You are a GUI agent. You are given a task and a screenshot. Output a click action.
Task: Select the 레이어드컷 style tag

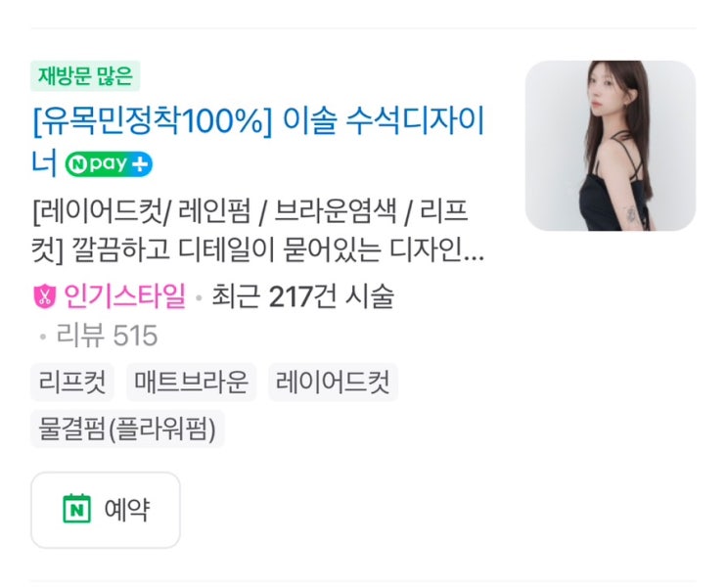point(333,383)
